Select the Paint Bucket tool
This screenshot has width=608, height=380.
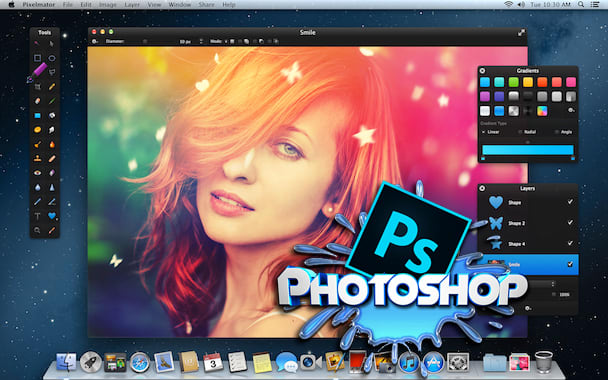click(x=52, y=116)
